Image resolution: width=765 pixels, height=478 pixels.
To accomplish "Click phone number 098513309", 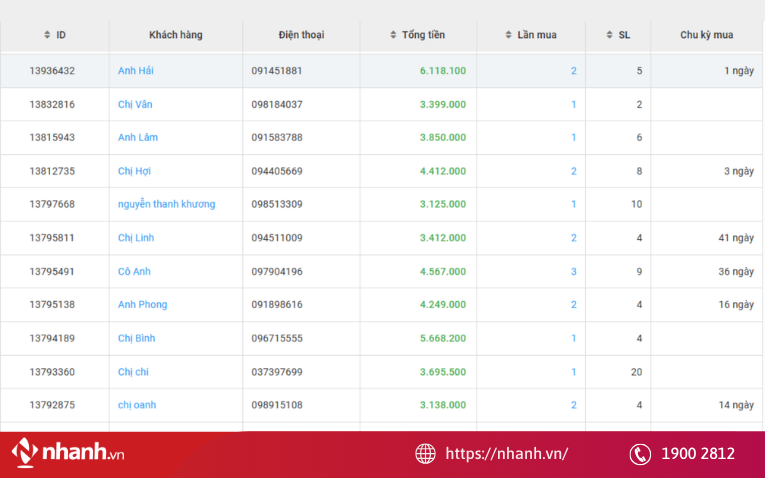I will click(277, 204).
